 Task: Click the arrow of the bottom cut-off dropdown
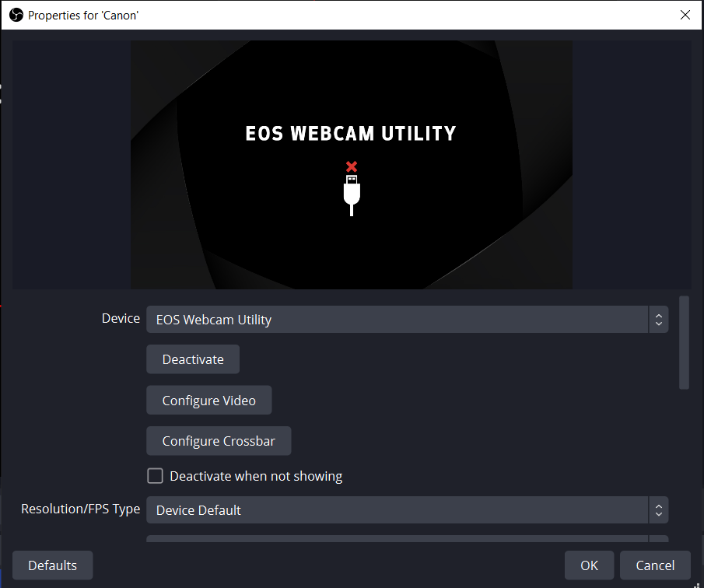pyautogui.click(x=658, y=539)
